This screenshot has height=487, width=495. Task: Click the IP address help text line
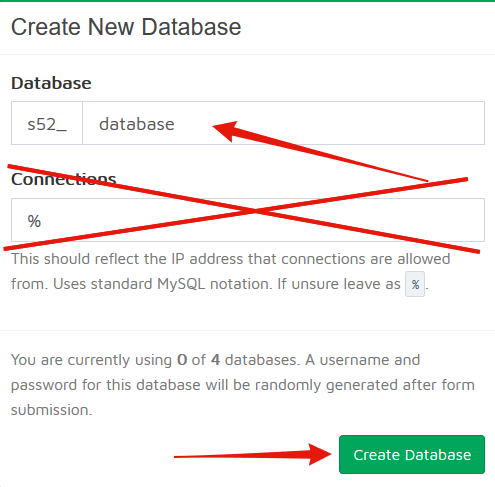coord(231,259)
